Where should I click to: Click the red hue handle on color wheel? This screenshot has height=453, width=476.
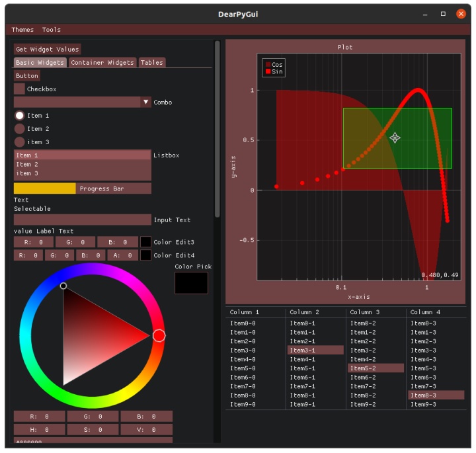(x=159, y=336)
